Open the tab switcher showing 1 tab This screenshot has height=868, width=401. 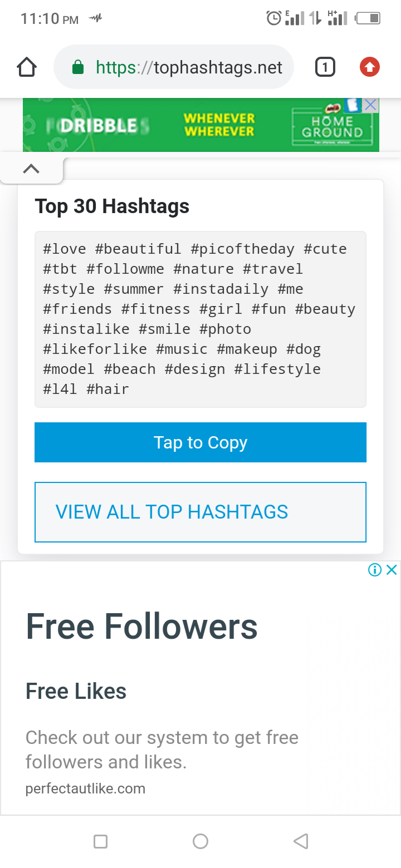point(325,68)
